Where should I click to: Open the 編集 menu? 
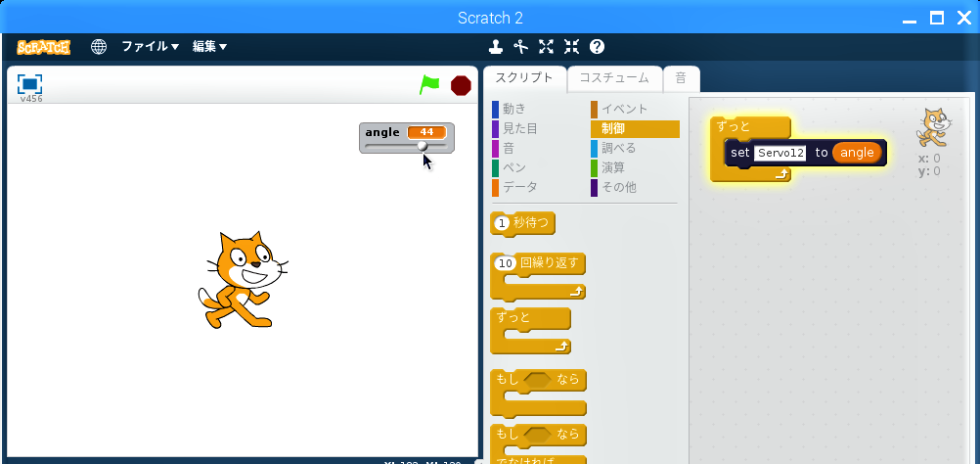click(209, 46)
